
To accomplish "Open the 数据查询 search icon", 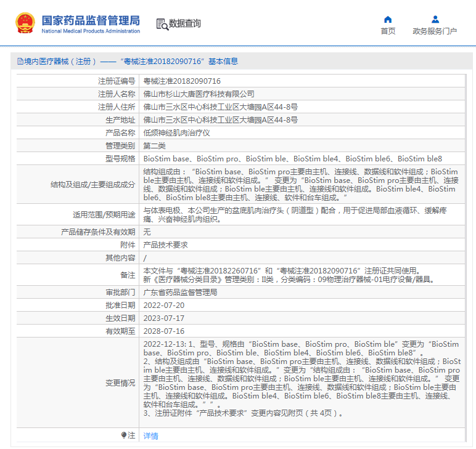I will pos(162,24).
